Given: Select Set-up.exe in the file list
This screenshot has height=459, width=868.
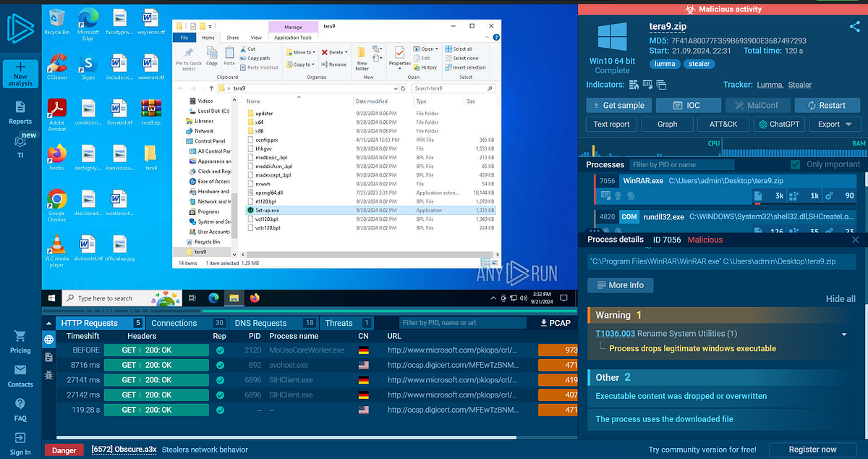Looking at the screenshot, I should coord(370,210).
